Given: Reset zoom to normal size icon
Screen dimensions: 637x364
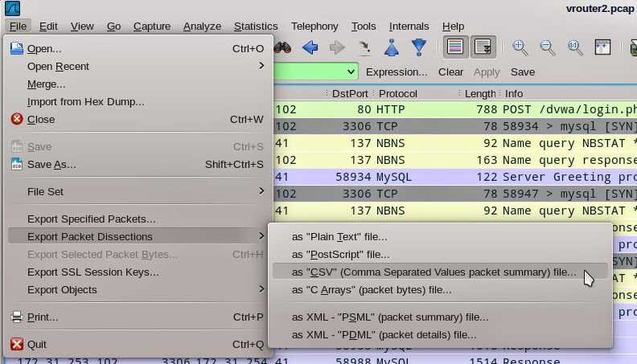Looking at the screenshot, I should tap(575, 47).
